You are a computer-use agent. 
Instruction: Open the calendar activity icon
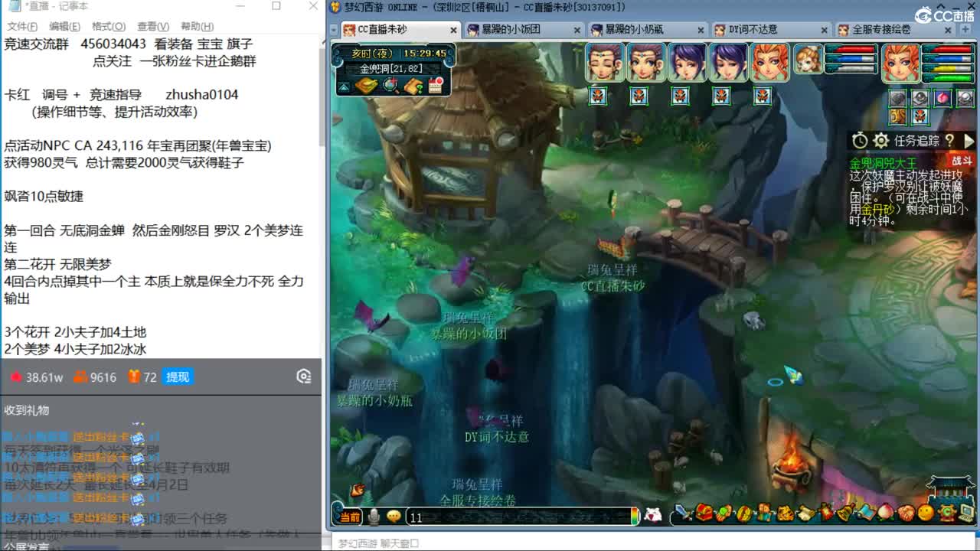(436, 85)
